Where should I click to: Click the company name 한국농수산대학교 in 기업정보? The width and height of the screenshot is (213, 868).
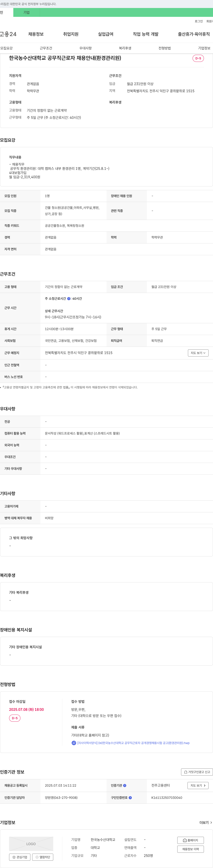coord(103,840)
